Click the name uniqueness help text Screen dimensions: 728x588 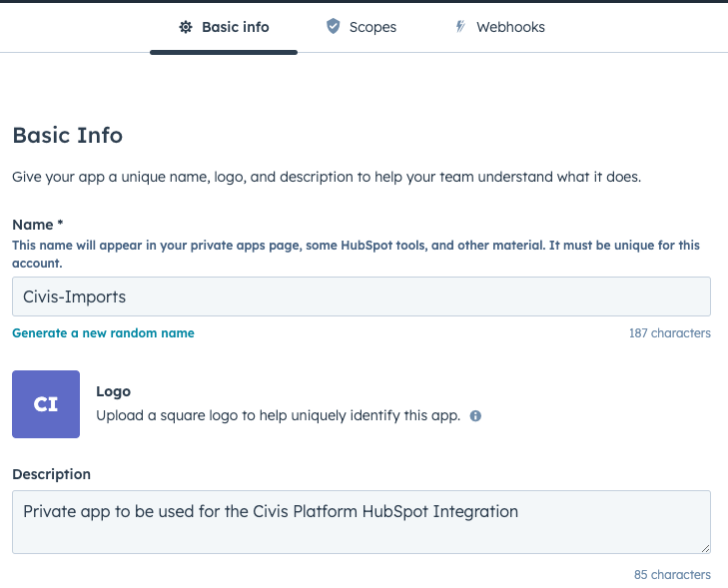click(356, 254)
